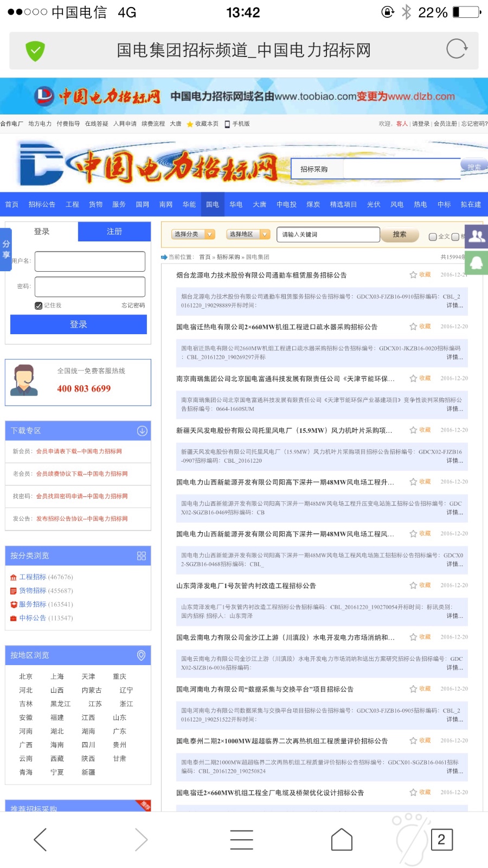Viewport: 488px width, 868px height.
Task: Click the 工程招标 category icon
Action: pyautogui.click(x=14, y=577)
